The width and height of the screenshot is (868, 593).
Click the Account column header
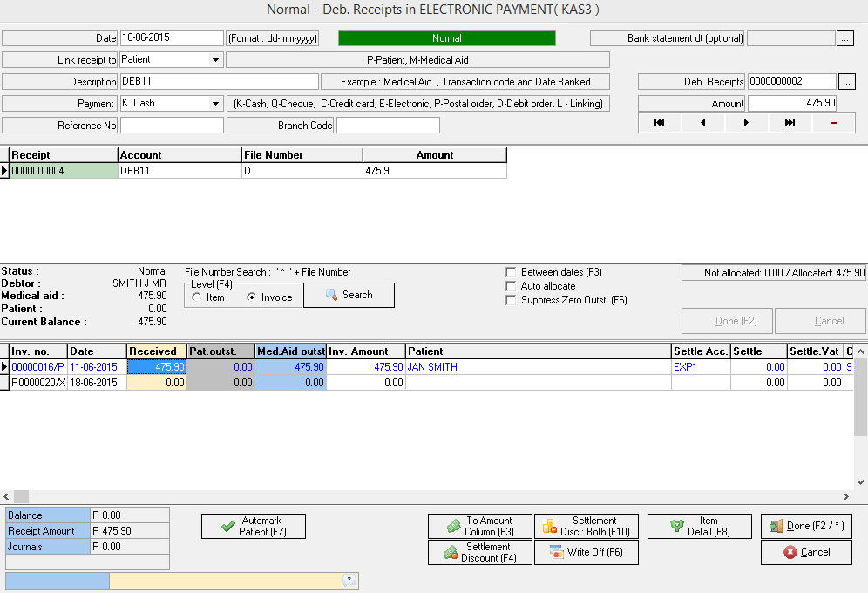coord(180,155)
